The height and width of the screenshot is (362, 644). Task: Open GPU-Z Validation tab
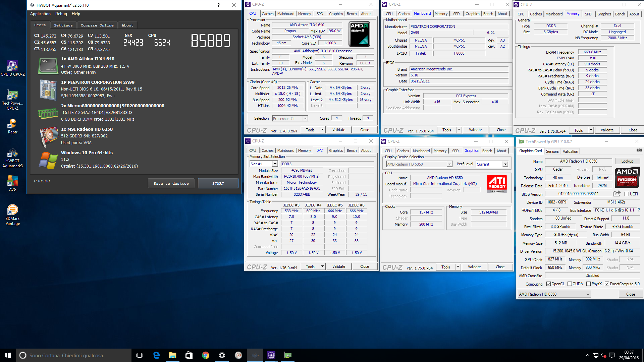(x=570, y=152)
